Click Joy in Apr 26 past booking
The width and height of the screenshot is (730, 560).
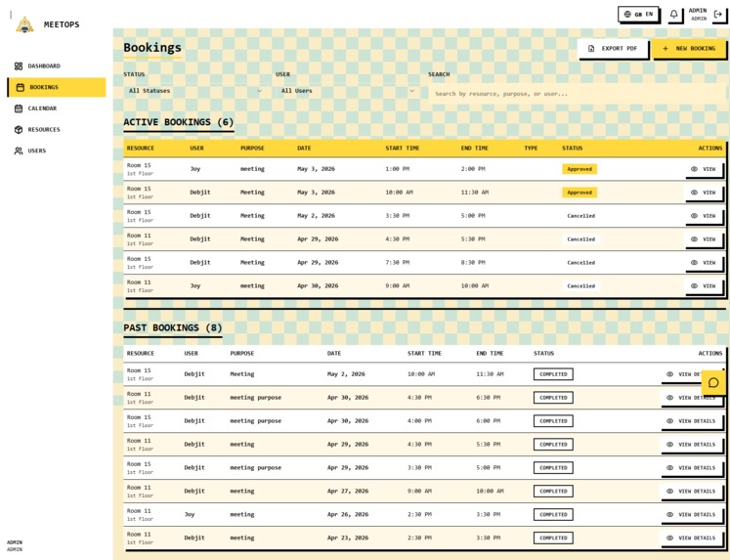190,514
